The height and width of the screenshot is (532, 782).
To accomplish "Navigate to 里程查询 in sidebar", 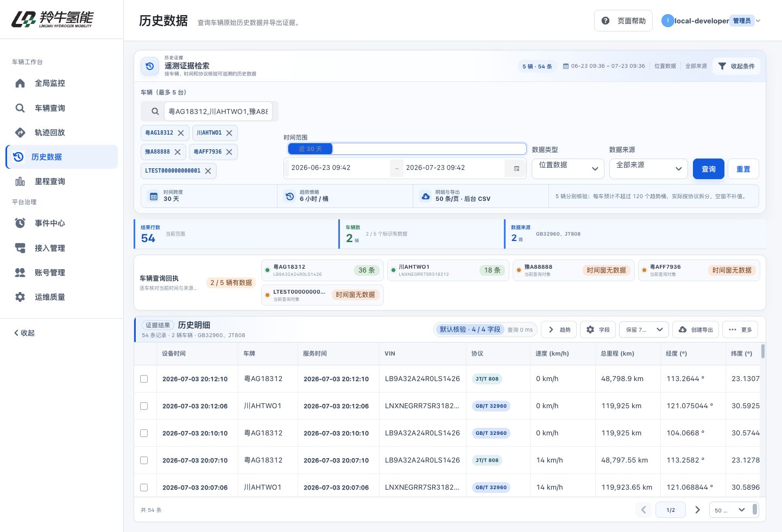I will 62,181.
